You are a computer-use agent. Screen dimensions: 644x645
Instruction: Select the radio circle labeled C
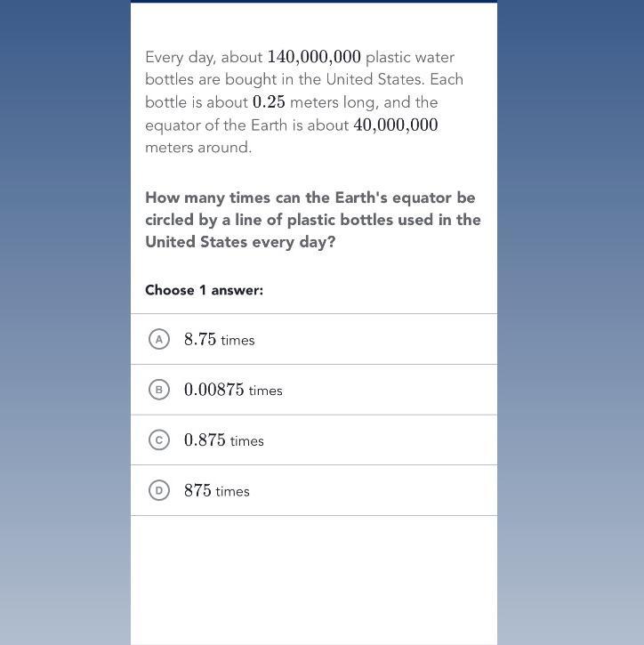click(x=158, y=440)
